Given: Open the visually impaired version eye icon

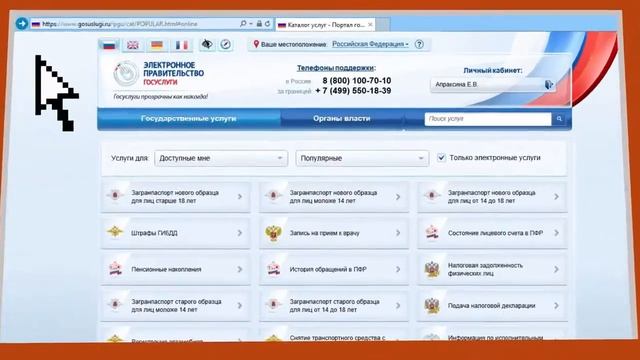Looking at the screenshot, I should coord(207,44).
